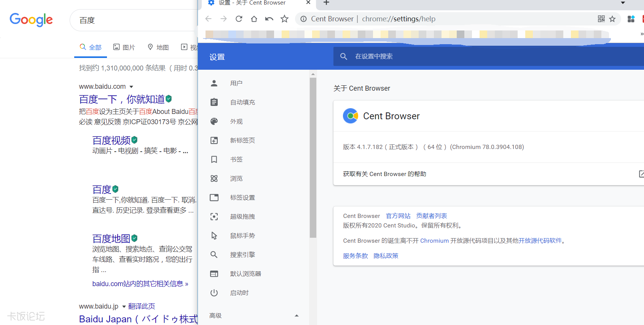Close the 设置 - 关于 Cent Browser tab
The height and width of the screenshot is (325, 644).
308,2
